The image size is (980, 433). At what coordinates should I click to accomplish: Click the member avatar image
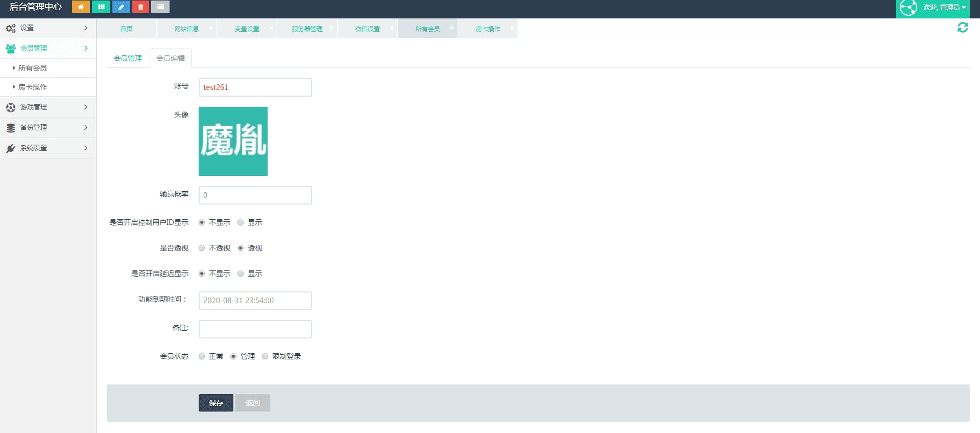[233, 141]
